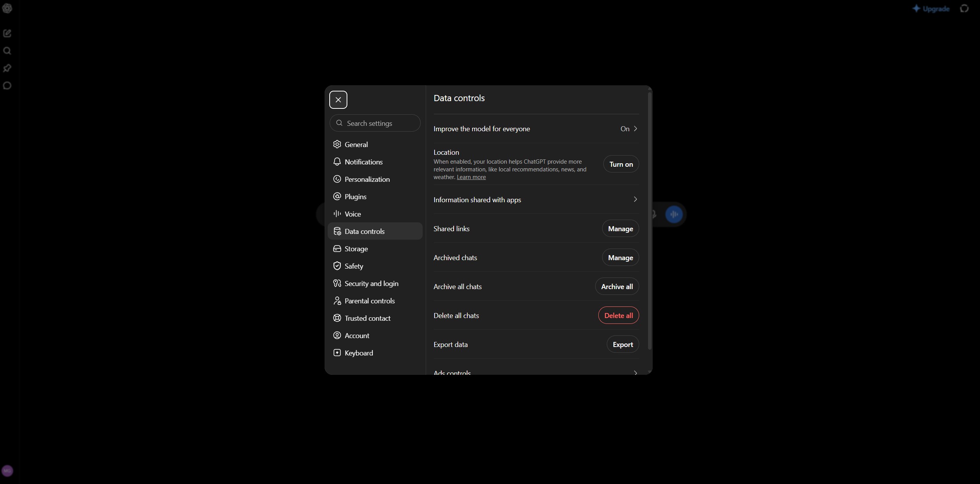The height and width of the screenshot is (484, 980).
Task: Click the 'Delete all chats' label
Action: (x=456, y=316)
